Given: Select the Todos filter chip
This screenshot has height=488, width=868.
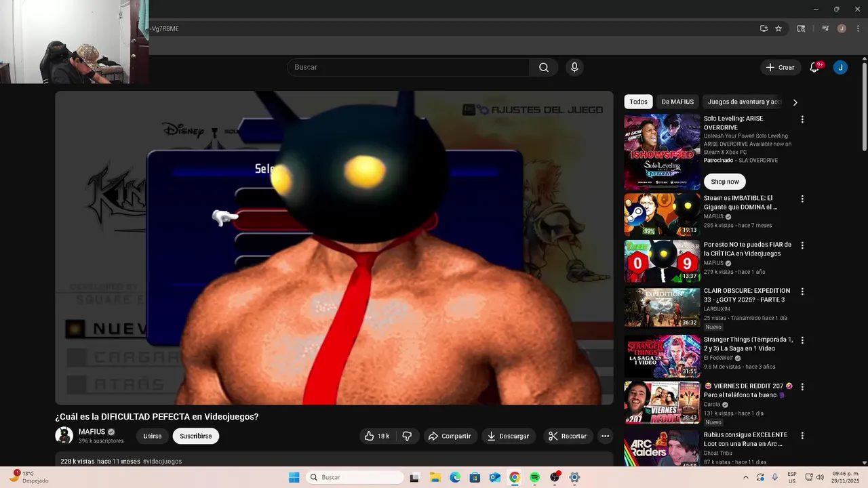Looking at the screenshot, I should [x=638, y=102].
